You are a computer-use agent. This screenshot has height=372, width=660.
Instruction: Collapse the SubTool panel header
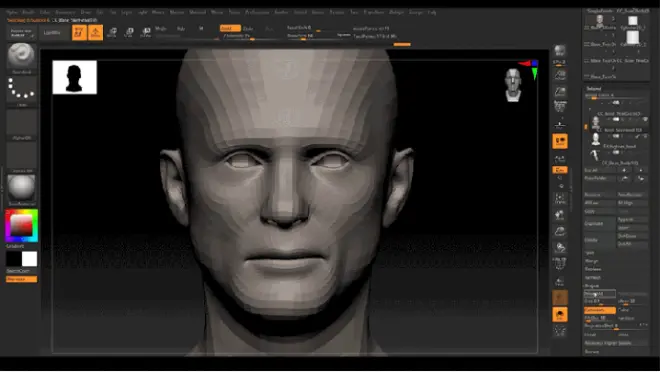pyautogui.click(x=594, y=88)
